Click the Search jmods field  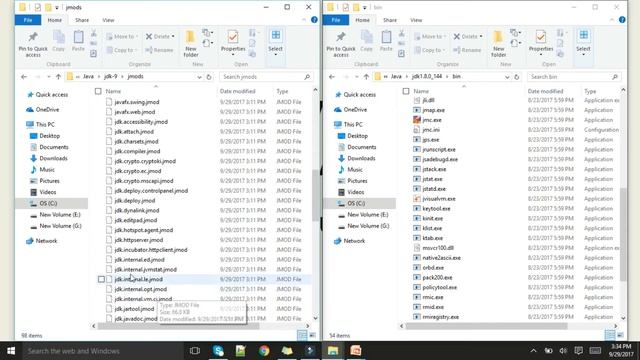[x=266, y=77]
